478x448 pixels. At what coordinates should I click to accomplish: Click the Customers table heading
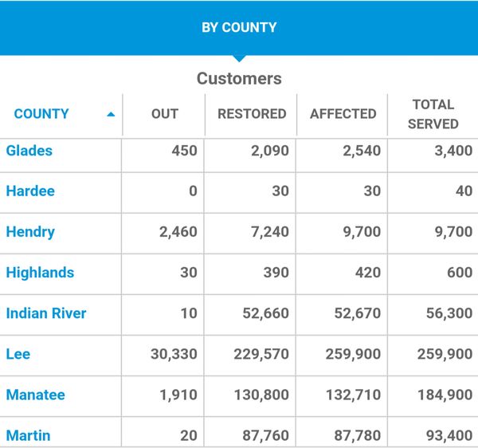point(239,78)
